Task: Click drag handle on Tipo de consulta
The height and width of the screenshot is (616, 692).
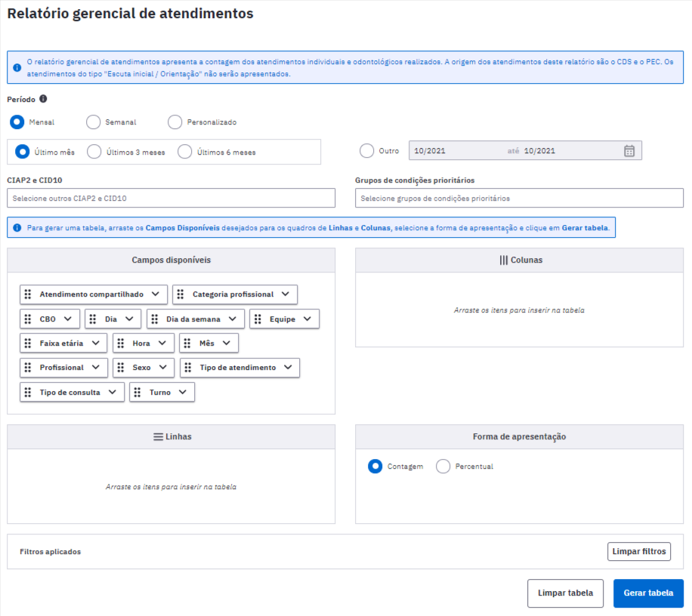Action: click(28, 392)
